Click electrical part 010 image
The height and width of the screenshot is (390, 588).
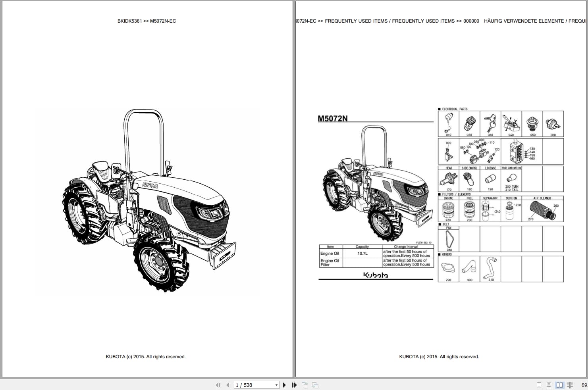(448, 122)
